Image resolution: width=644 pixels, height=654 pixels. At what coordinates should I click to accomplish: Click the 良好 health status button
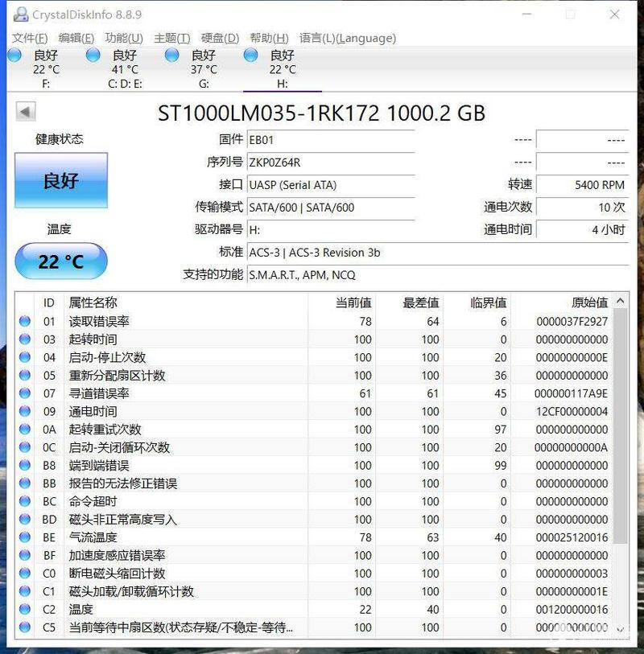click(61, 180)
